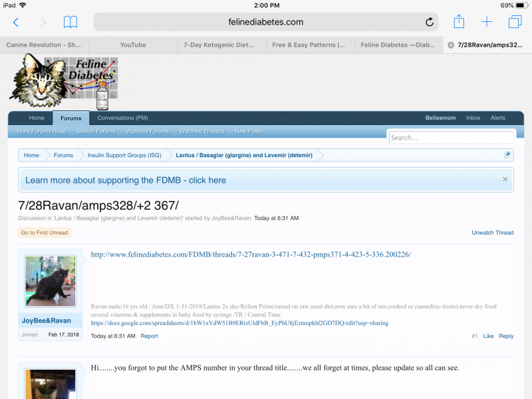
Task: Dismiss the FDMB support notice banner
Action: (505, 179)
